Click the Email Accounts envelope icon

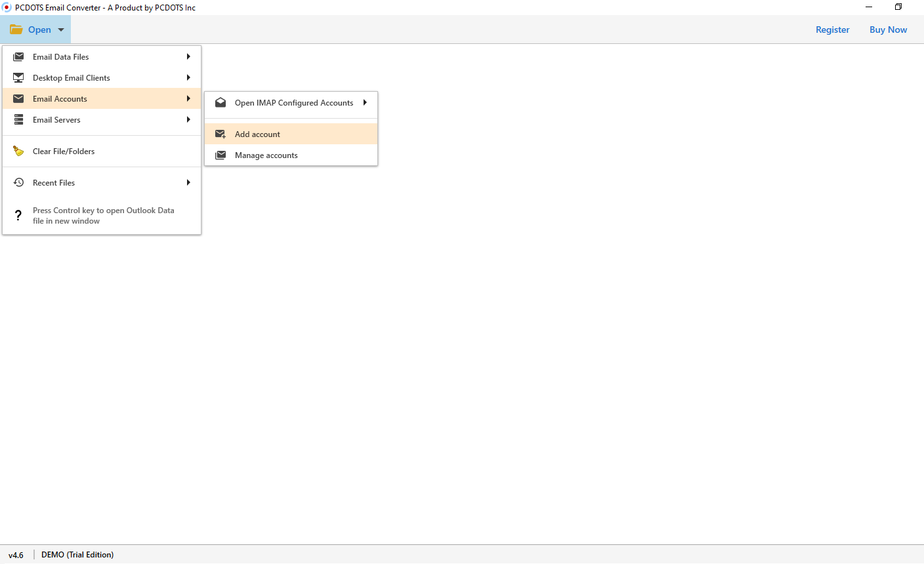click(x=18, y=99)
